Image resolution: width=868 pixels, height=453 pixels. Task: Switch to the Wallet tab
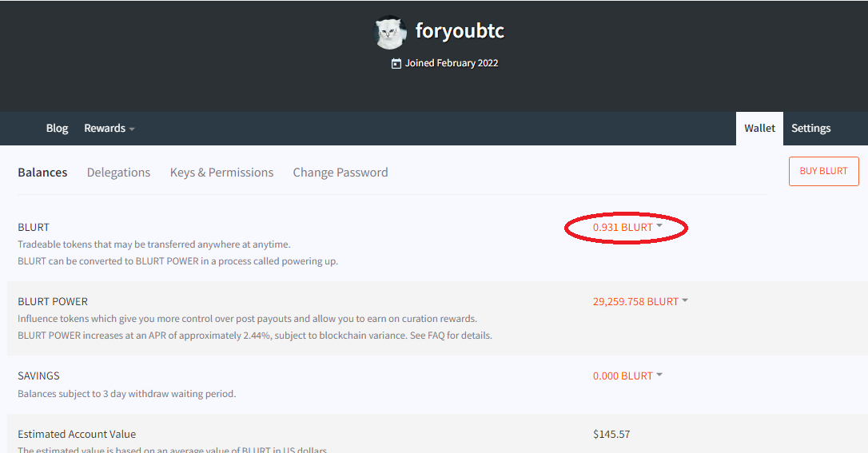point(759,129)
